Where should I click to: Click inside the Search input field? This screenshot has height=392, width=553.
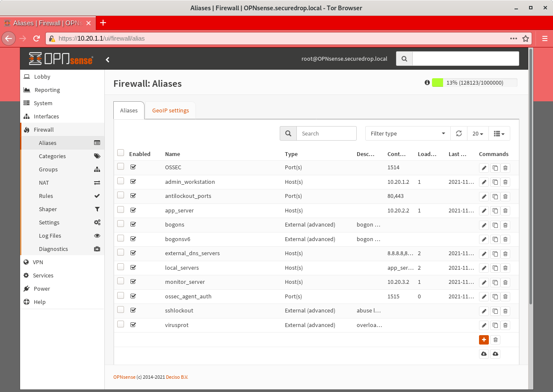click(x=326, y=133)
